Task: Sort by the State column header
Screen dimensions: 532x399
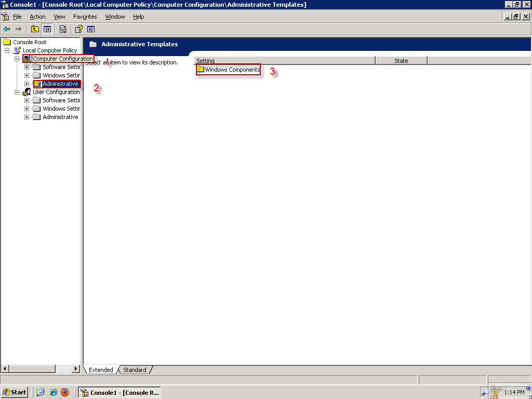Action: (x=402, y=61)
